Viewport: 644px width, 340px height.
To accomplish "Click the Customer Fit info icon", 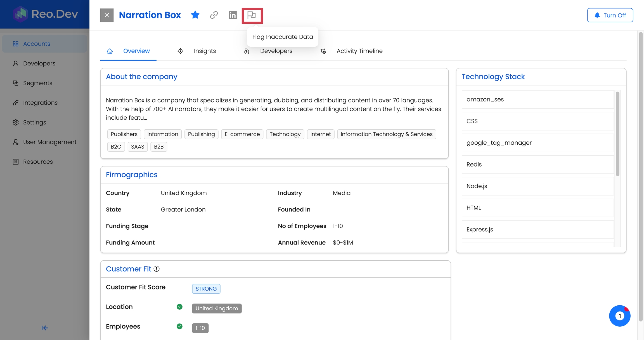I will tap(157, 269).
